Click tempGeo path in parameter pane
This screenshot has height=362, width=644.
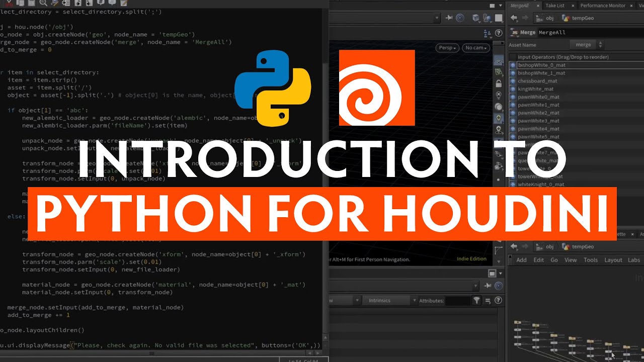(578, 18)
